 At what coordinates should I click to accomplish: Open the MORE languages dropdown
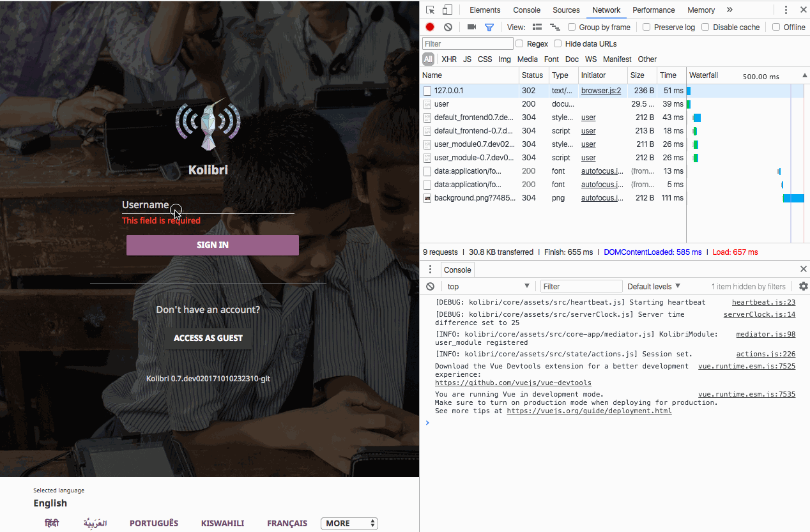click(x=349, y=523)
